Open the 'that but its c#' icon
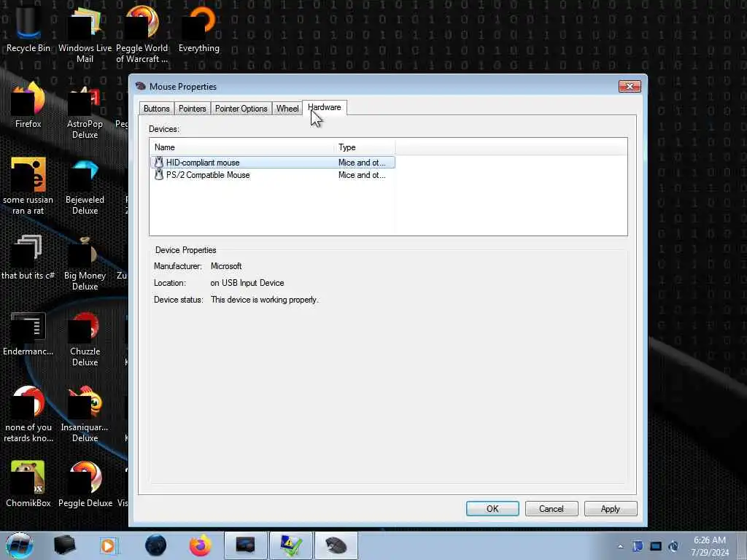 (28, 257)
